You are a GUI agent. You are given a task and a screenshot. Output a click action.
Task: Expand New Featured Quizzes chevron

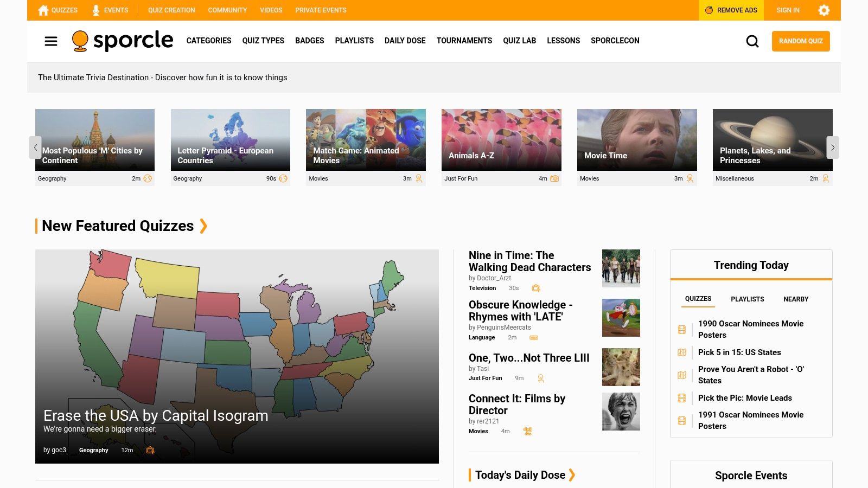tap(203, 226)
